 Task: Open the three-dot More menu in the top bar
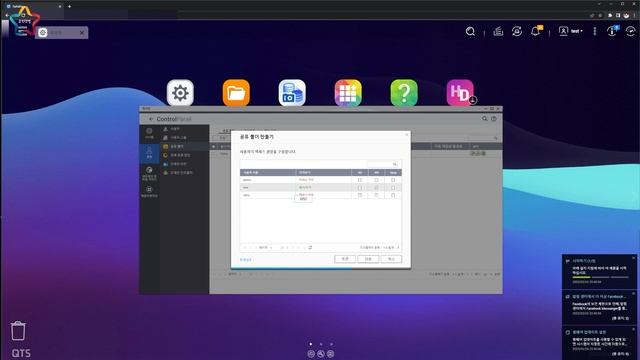[595, 31]
